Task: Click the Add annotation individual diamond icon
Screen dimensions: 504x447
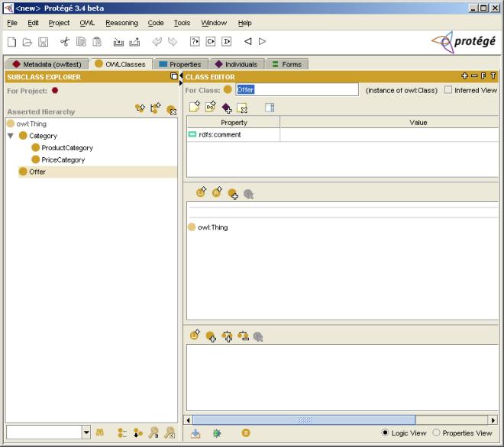Action: (227, 108)
